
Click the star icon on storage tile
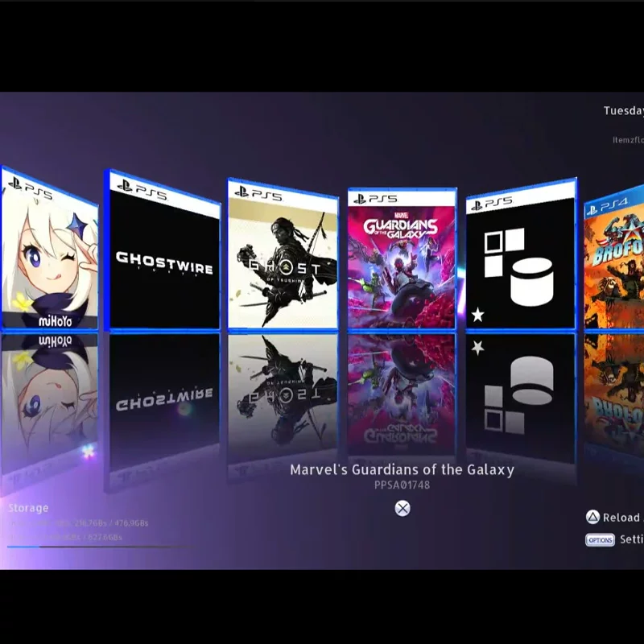click(477, 315)
